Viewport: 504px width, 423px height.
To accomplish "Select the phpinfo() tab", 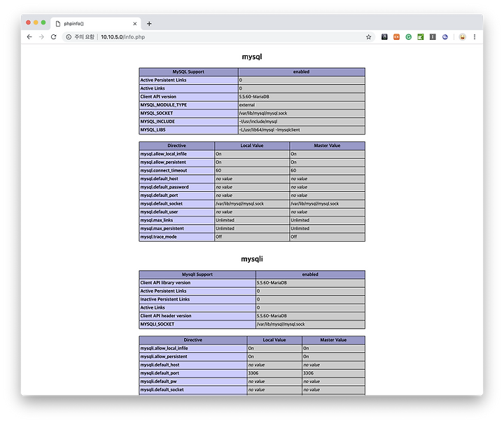I will tap(95, 24).
